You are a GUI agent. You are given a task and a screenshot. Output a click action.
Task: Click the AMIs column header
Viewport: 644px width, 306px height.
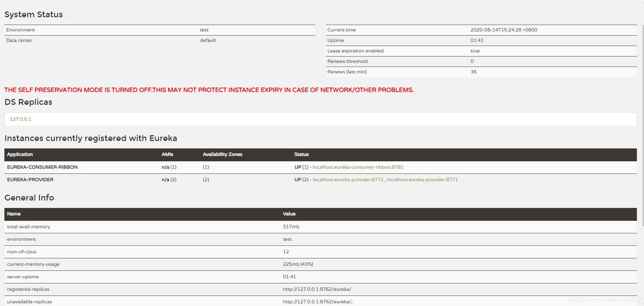pyautogui.click(x=167, y=154)
